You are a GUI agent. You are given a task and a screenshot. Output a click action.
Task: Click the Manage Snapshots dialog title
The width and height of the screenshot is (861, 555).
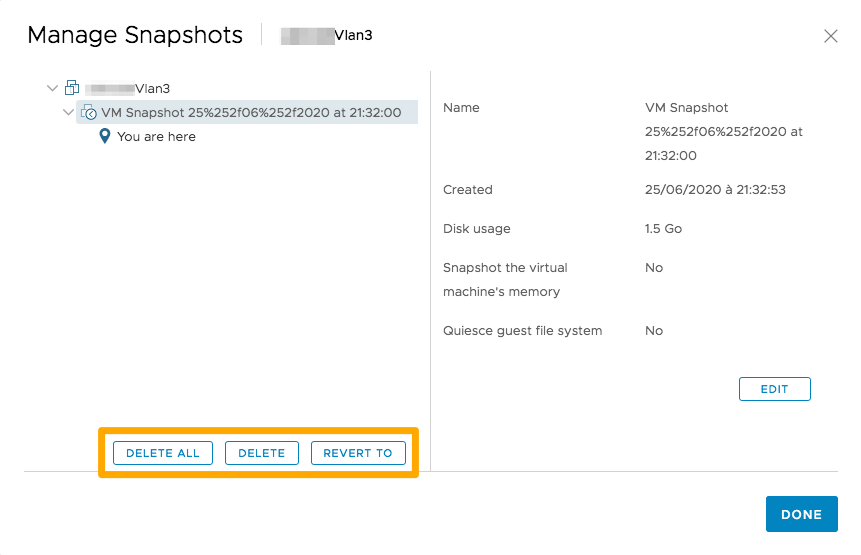coord(135,36)
